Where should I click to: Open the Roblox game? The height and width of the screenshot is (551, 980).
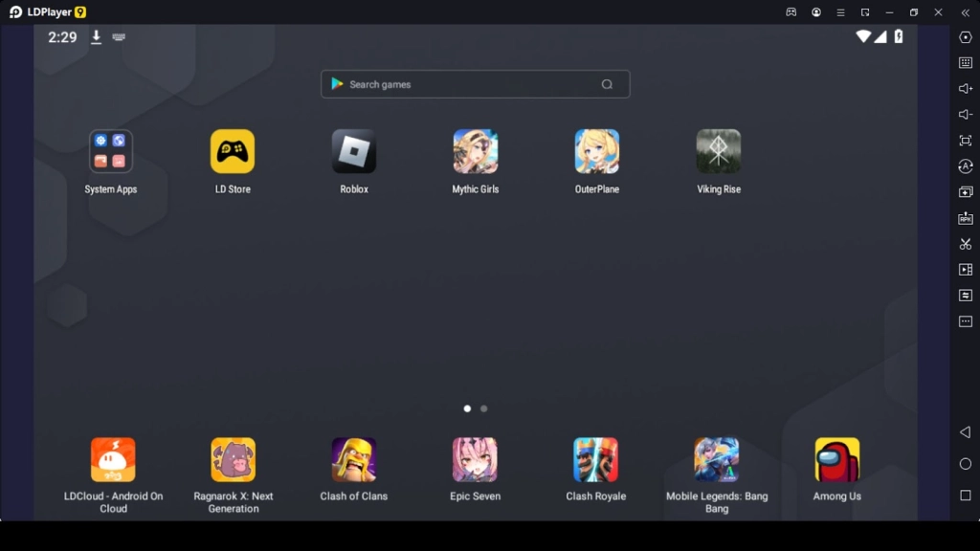[x=354, y=151]
